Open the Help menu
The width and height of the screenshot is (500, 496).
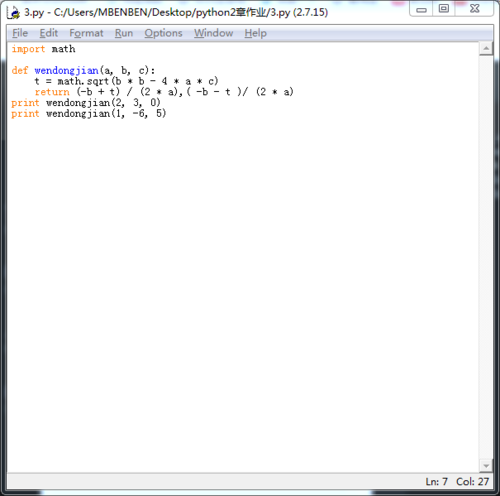tap(256, 33)
